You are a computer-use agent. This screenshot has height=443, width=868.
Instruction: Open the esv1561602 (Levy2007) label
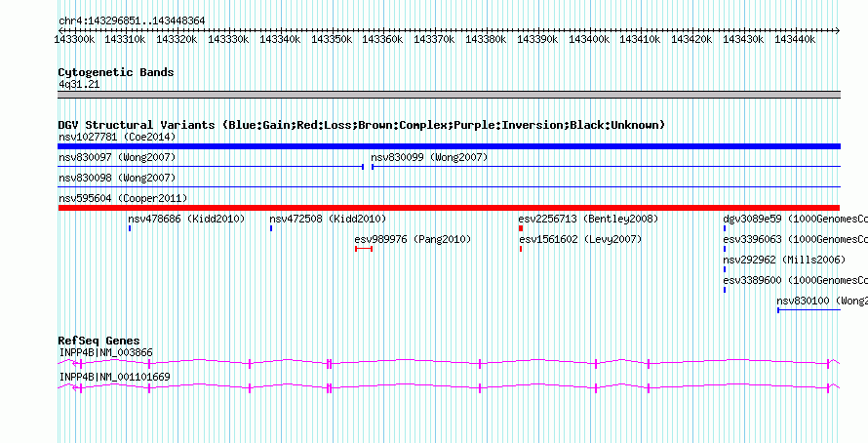coord(580,239)
